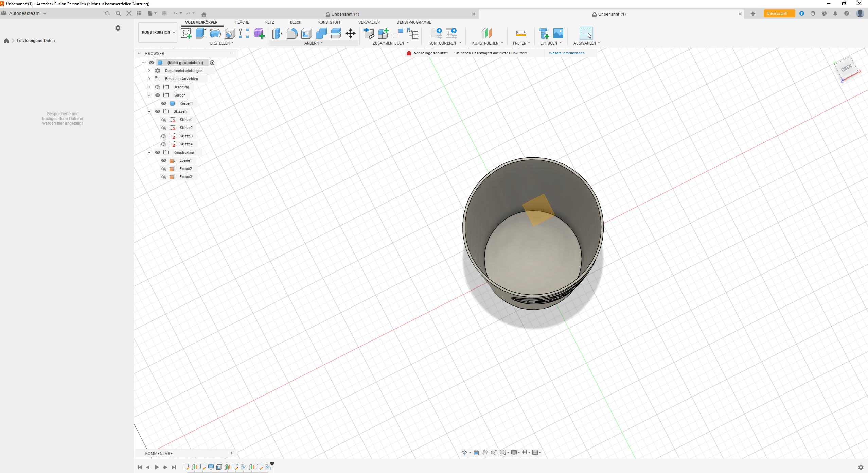868x473 pixels.
Task: Show Skizze1 via its eye icon
Action: pos(164,120)
